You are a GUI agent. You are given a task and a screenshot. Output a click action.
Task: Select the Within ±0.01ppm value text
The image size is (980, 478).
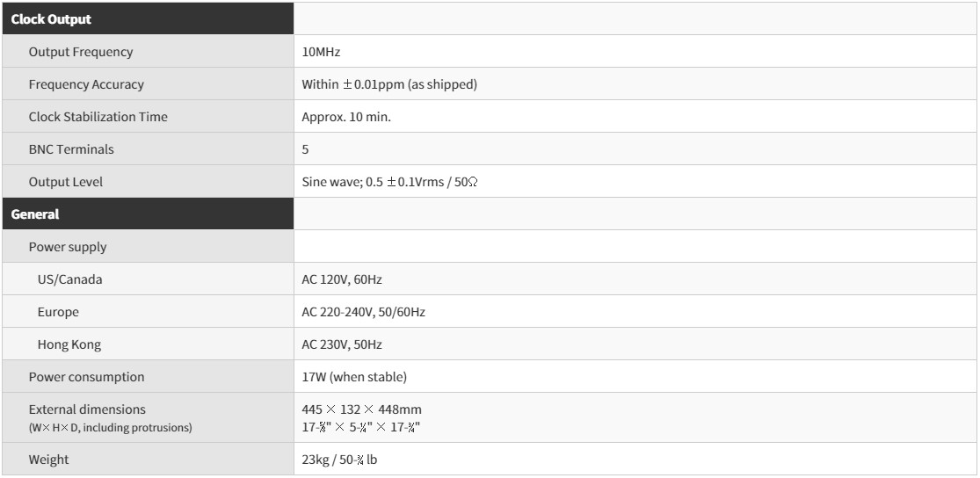tap(389, 84)
